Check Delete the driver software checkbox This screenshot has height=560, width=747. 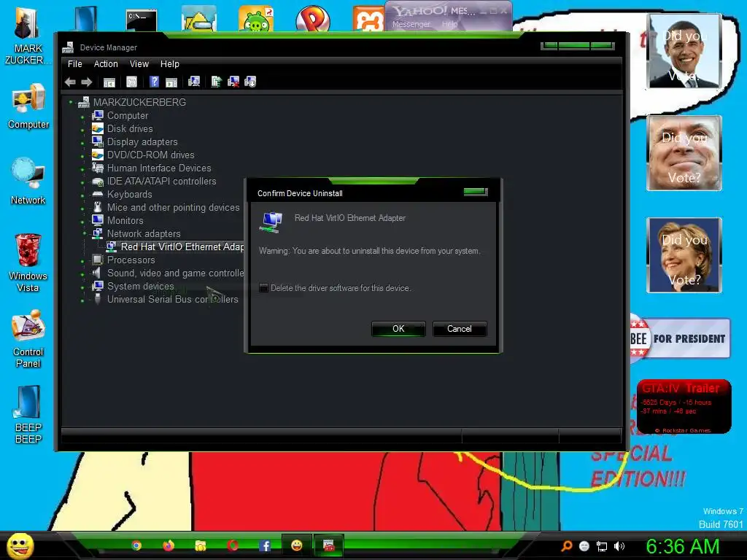pyautogui.click(x=263, y=287)
